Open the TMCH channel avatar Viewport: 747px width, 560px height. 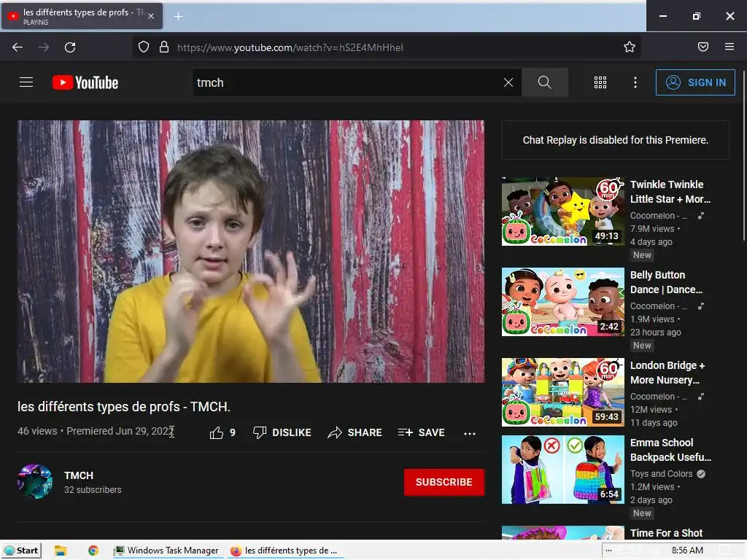tap(35, 481)
